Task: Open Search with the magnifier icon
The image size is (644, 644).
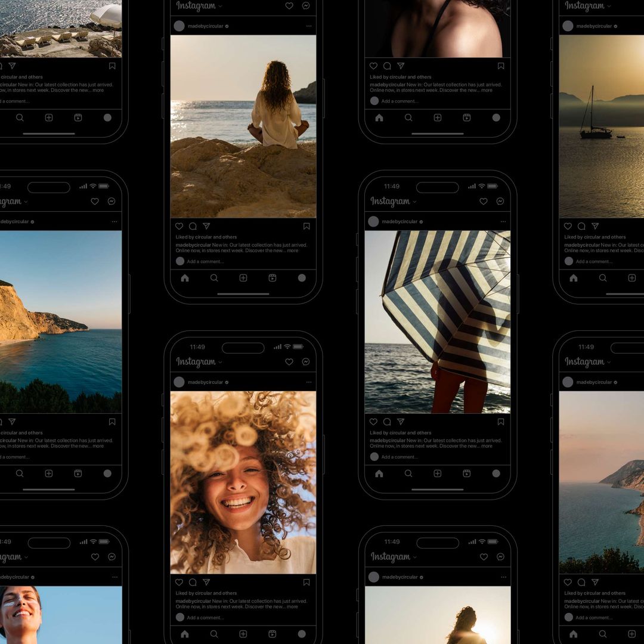Action: click(x=214, y=635)
